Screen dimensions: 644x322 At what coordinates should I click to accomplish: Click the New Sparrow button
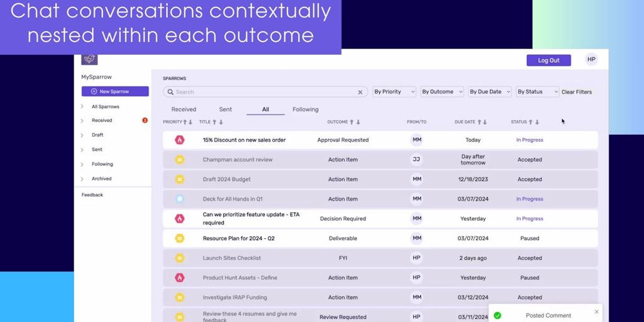(x=115, y=92)
